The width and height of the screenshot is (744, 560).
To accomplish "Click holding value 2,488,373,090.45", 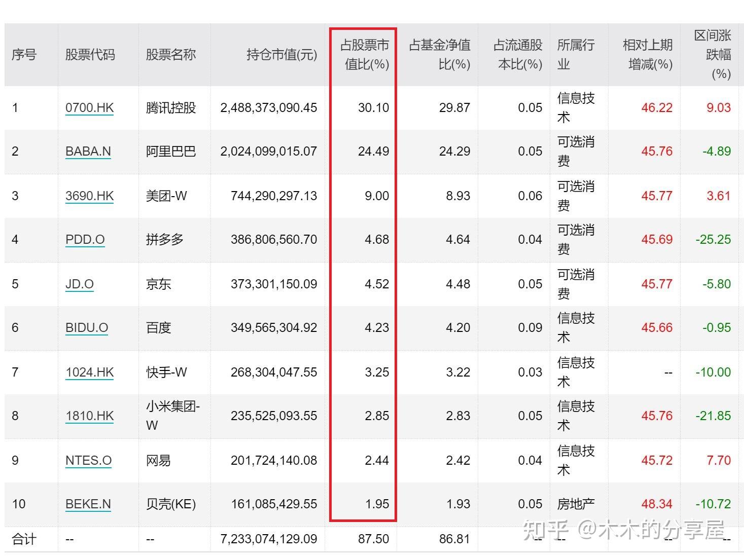I will click(269, 107).
